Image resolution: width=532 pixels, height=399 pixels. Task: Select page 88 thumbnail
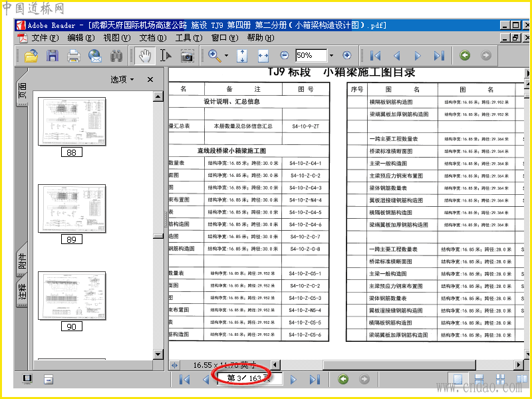coord(72,122)
